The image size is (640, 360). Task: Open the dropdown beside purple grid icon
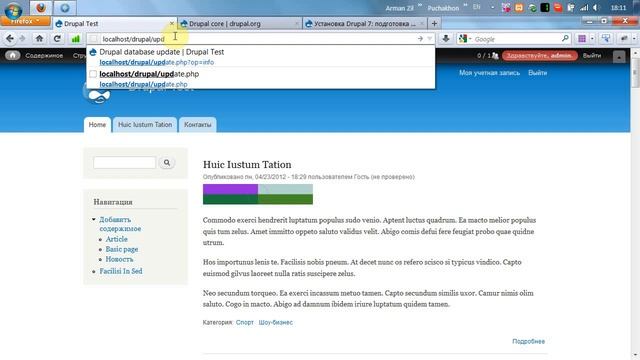click(592, 39)
